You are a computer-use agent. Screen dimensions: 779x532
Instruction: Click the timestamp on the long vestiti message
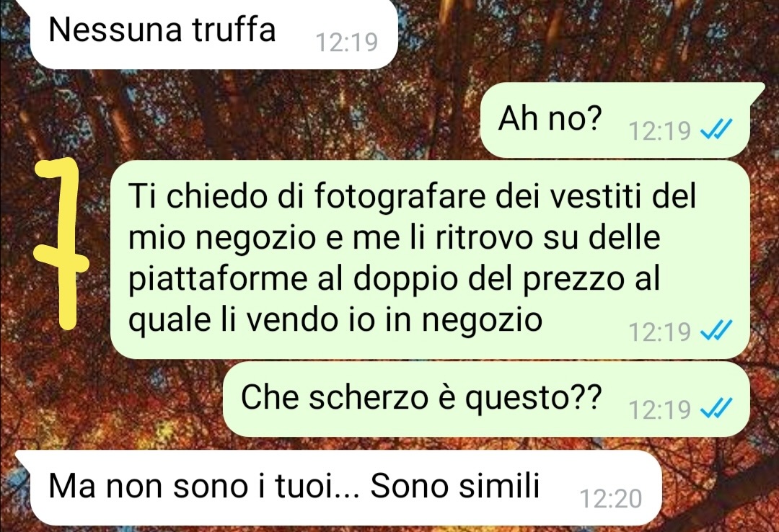pyautogui.click(x=659, y=332)
